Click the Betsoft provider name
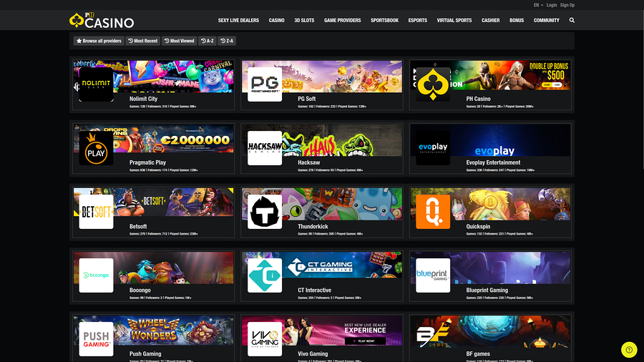The height and width of the screenshot is (362, 644). (x=138, y=226)
